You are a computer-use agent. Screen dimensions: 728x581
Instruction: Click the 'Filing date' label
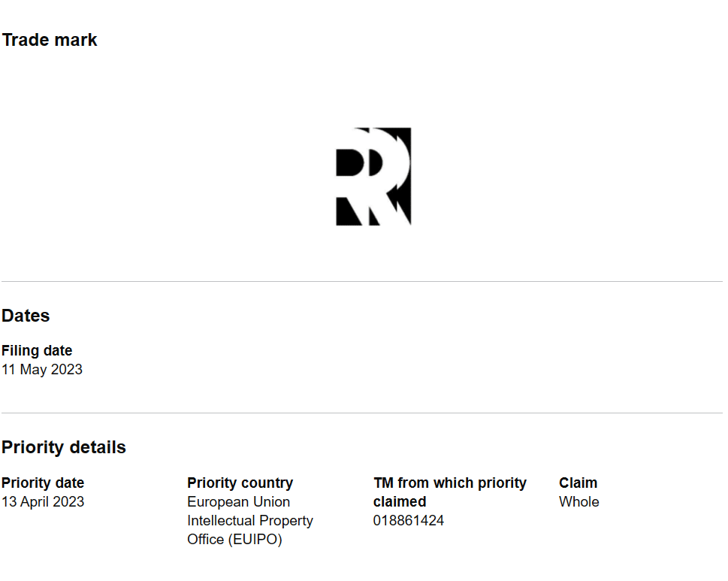pos(37,351)
